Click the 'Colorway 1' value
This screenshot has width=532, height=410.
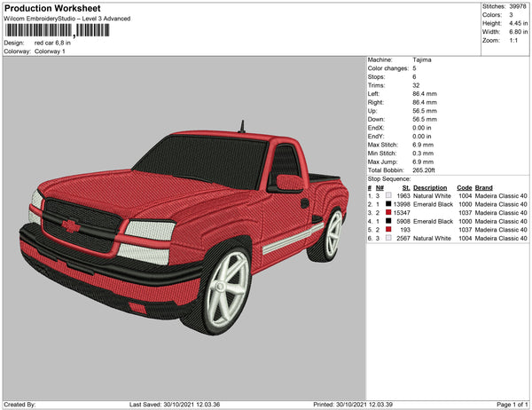(x=50, y=51)
